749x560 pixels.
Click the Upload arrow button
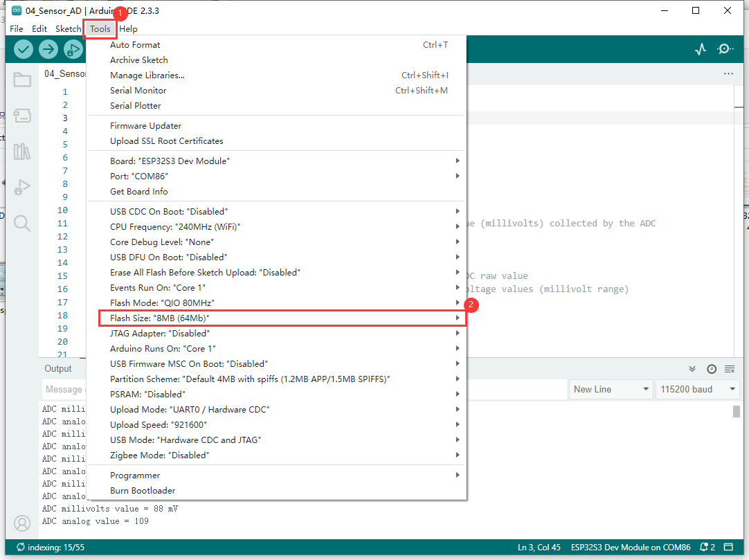point(48,49)
